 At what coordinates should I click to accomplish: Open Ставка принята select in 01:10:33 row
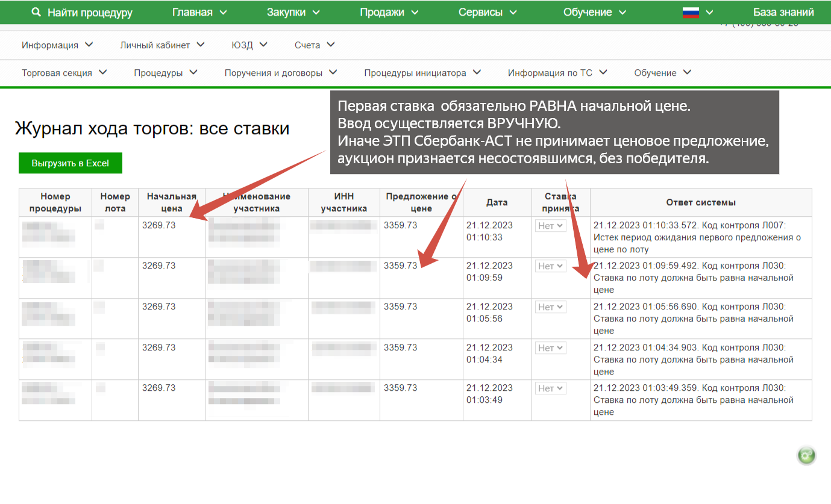pyautogui.click(x=551, y=225)
